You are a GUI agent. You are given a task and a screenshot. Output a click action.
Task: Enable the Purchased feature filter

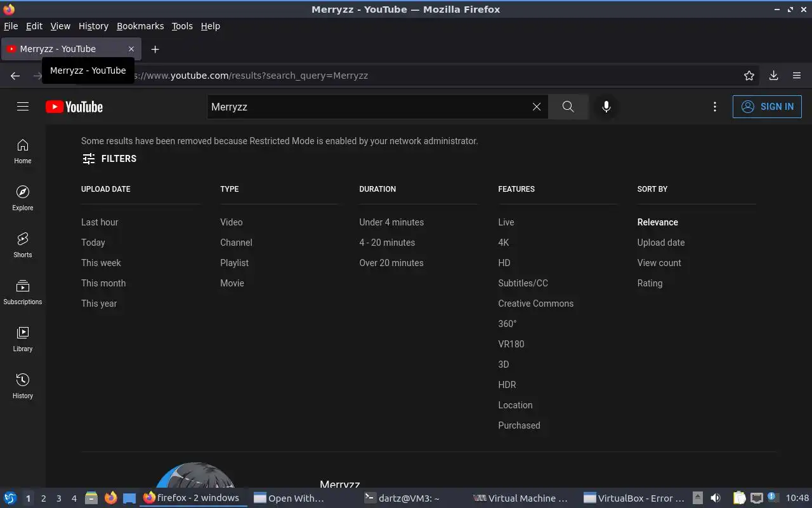pyautogui.click(x=519, y=425)
